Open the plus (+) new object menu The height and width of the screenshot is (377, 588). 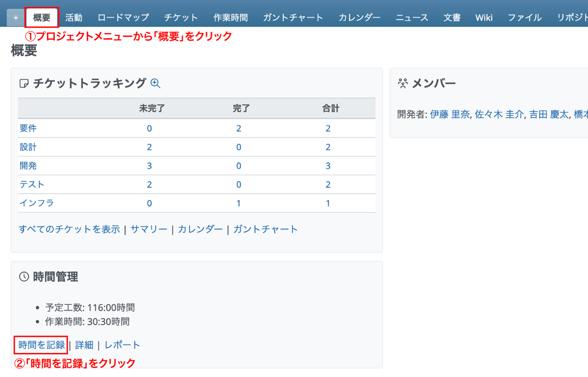point(16,18)
